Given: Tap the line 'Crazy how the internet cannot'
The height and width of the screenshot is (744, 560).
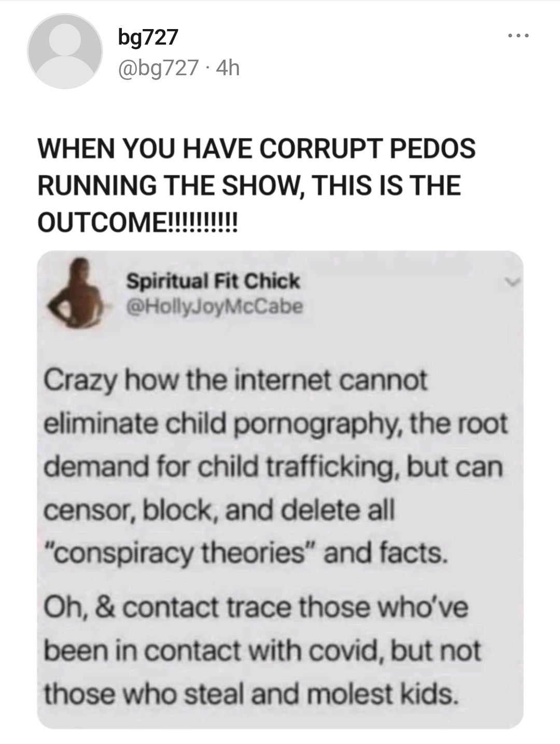Looking at the screenshot, I should [x=236, y=381].
